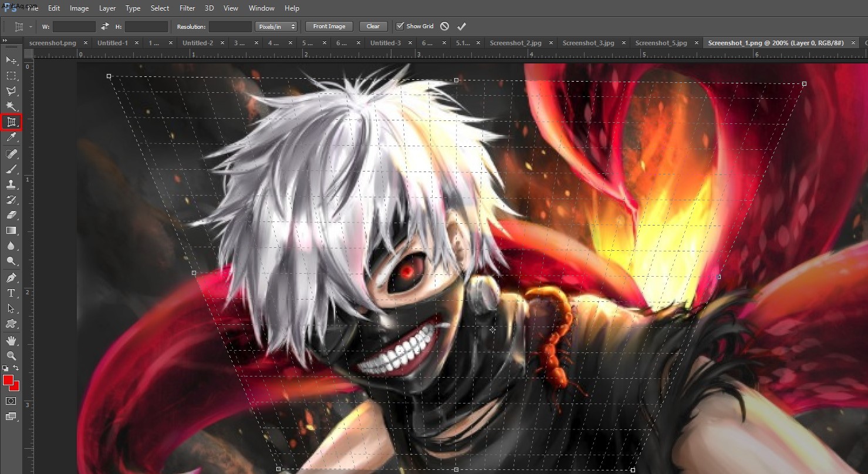Select the Clone Stamp tool
The height and width of the screenshot is (474, 868).
11,184
